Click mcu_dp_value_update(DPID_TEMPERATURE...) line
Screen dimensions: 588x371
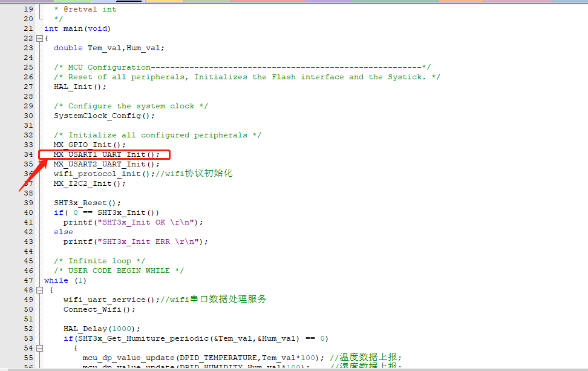203,358
